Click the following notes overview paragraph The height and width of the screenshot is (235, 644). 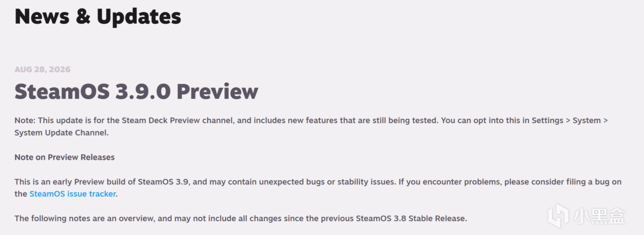coord(240,218)
